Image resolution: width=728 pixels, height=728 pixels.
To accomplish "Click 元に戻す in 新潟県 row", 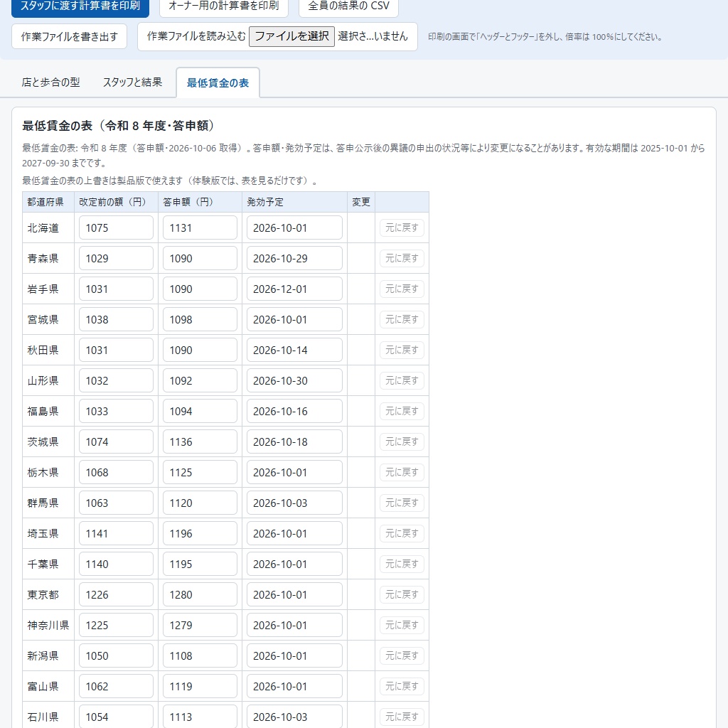I will coord(402,656).
